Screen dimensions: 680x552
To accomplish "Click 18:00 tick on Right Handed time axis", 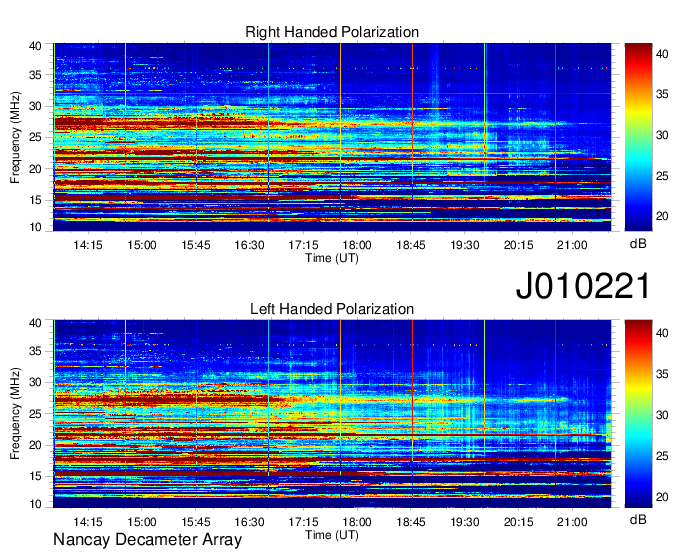I will point(357,245).
